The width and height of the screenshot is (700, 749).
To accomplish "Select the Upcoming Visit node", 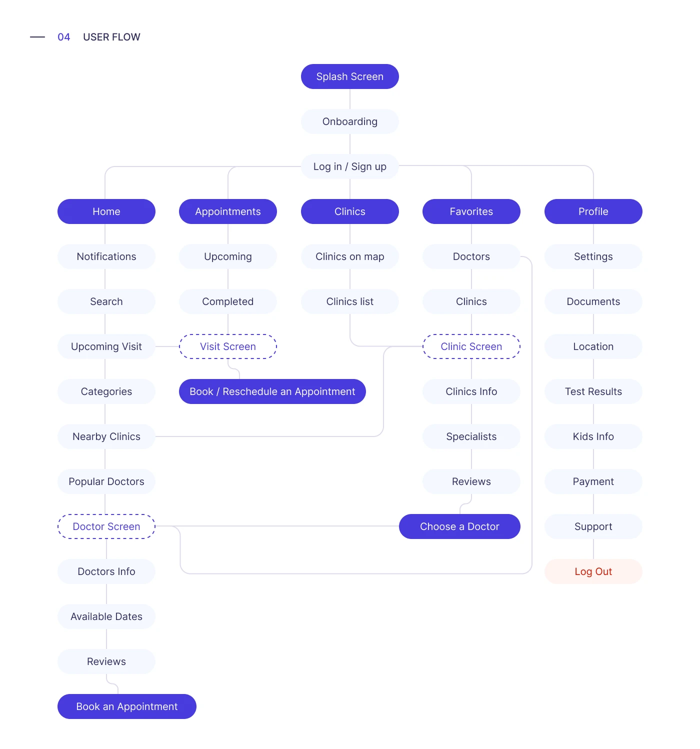I will (106, 346).
